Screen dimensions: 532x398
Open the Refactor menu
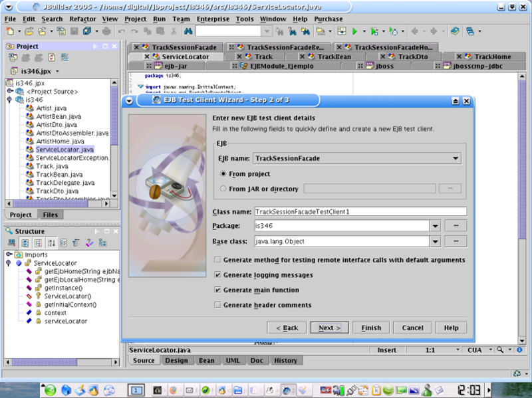(82, 19)
